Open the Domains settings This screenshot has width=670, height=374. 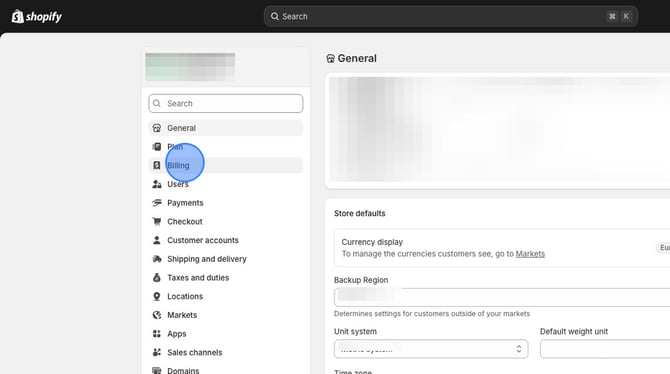226,370
